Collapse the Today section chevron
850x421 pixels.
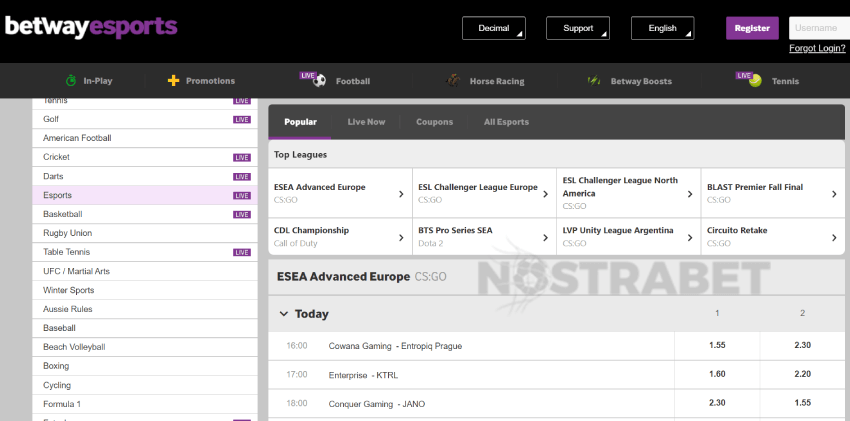pos(284,314)
